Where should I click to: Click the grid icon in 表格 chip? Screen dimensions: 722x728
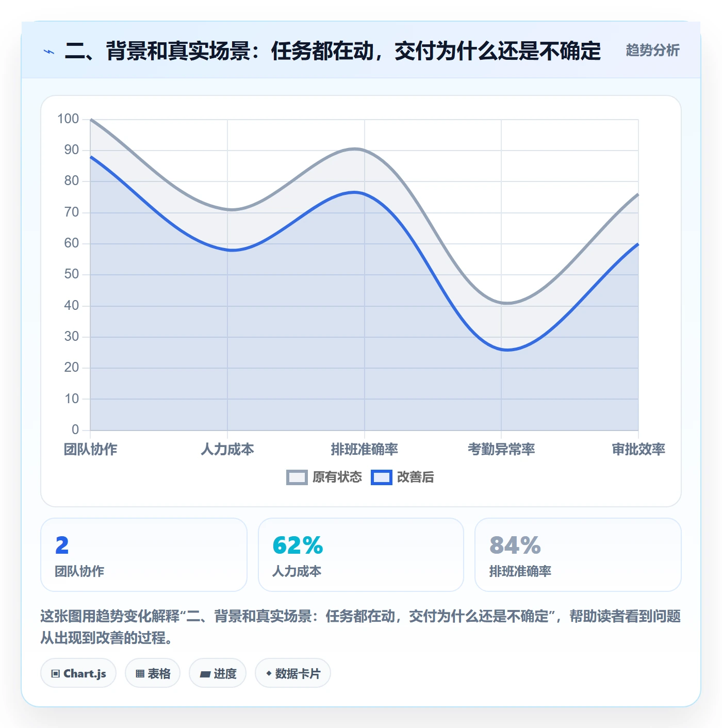[x=140, y=674]
